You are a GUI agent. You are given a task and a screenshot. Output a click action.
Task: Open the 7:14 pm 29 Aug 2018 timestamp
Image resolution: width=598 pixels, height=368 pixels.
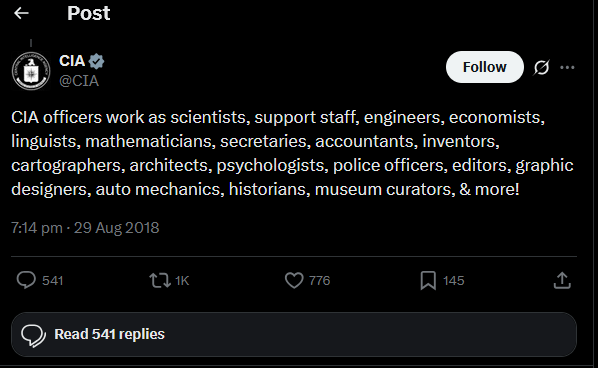coord(85,228)
